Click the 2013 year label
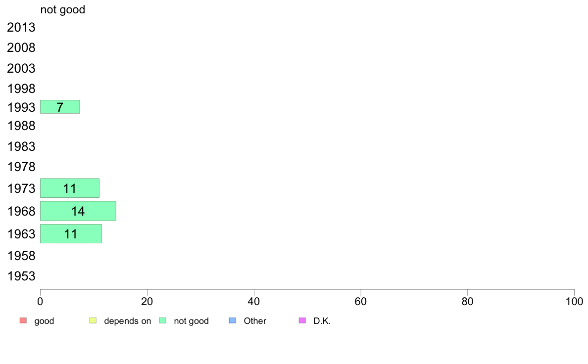588x364 pixels. pyautogui.click(x=21, y=27)
